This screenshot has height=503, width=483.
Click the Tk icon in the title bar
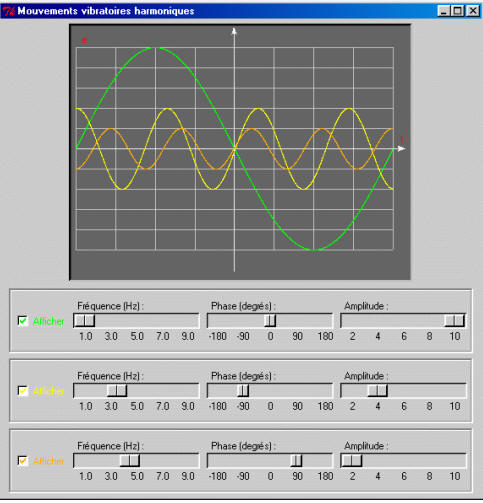coord(9,11)
